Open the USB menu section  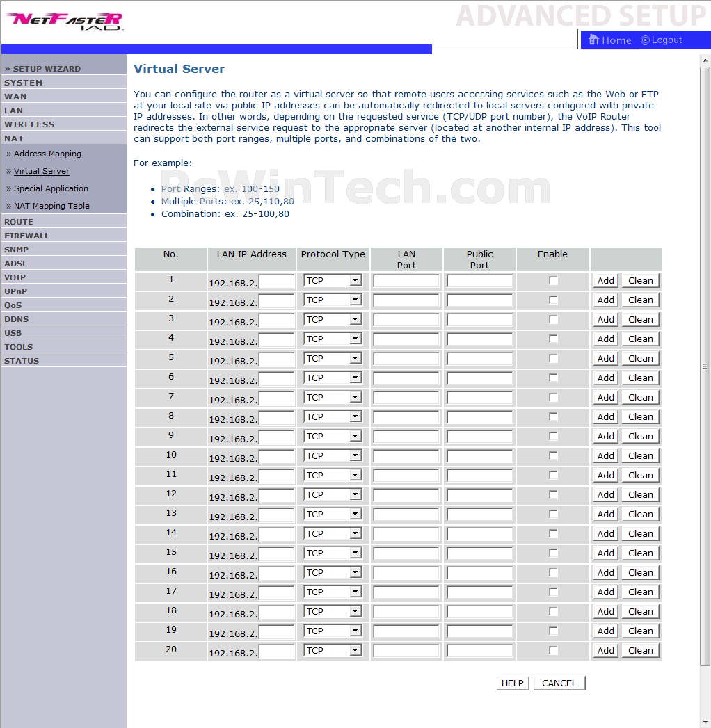coord(13,333)
